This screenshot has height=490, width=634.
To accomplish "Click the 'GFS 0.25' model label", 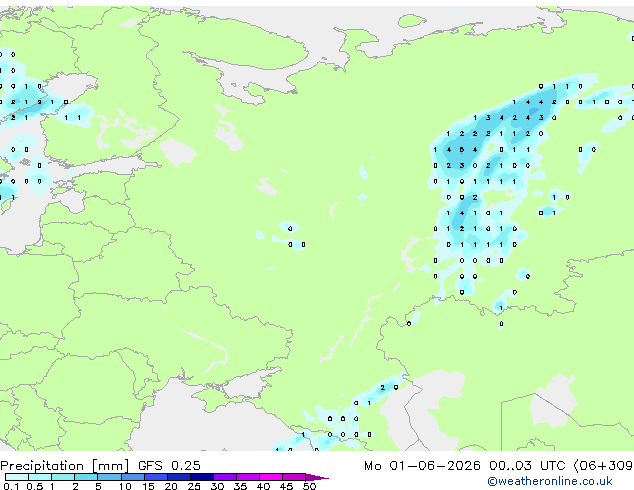I will (169, 466).
